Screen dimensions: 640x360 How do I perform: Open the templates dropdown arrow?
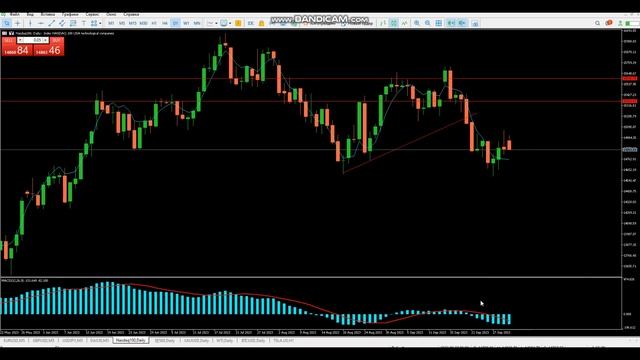click(x=230, y=23)
